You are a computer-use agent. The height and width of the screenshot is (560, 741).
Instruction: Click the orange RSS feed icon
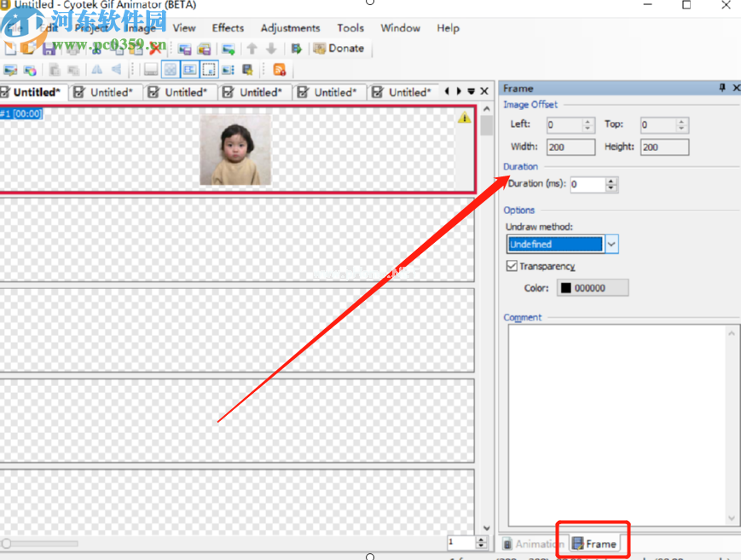point(279,70)
